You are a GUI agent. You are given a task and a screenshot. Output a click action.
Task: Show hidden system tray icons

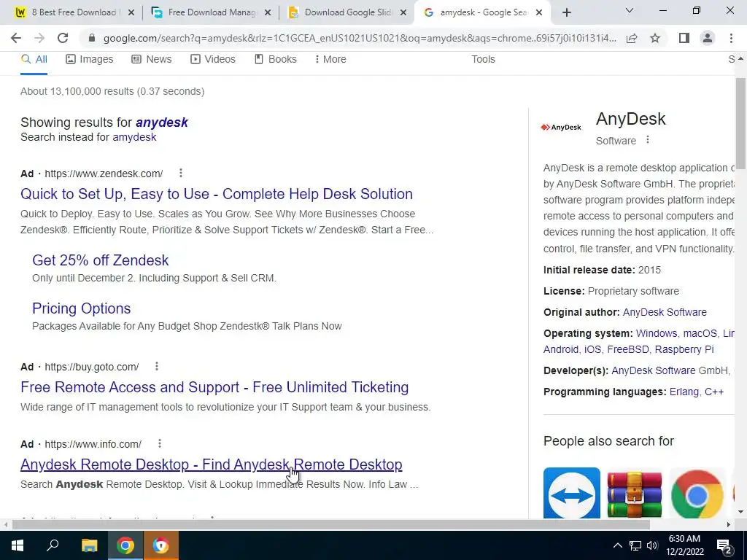coord(617,545)
